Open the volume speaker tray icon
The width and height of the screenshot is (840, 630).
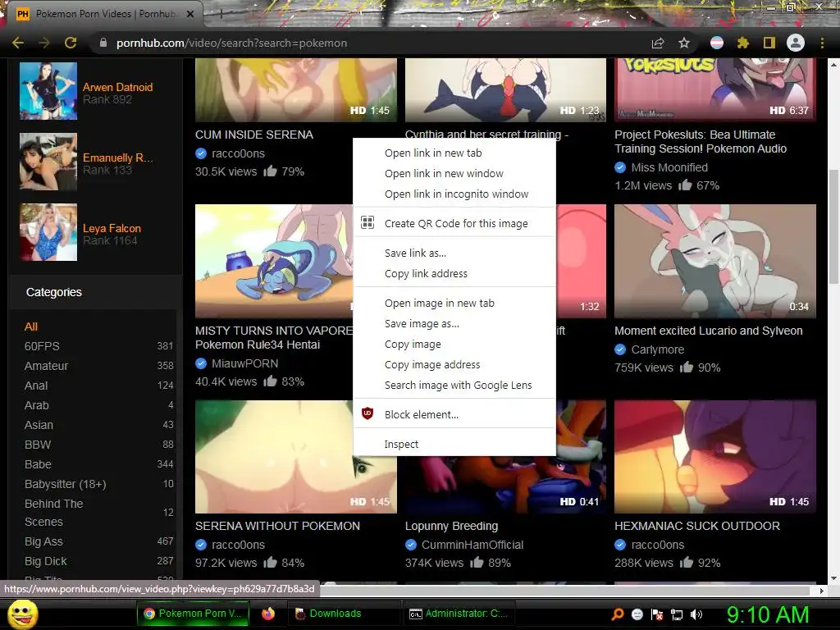(696, 614)
